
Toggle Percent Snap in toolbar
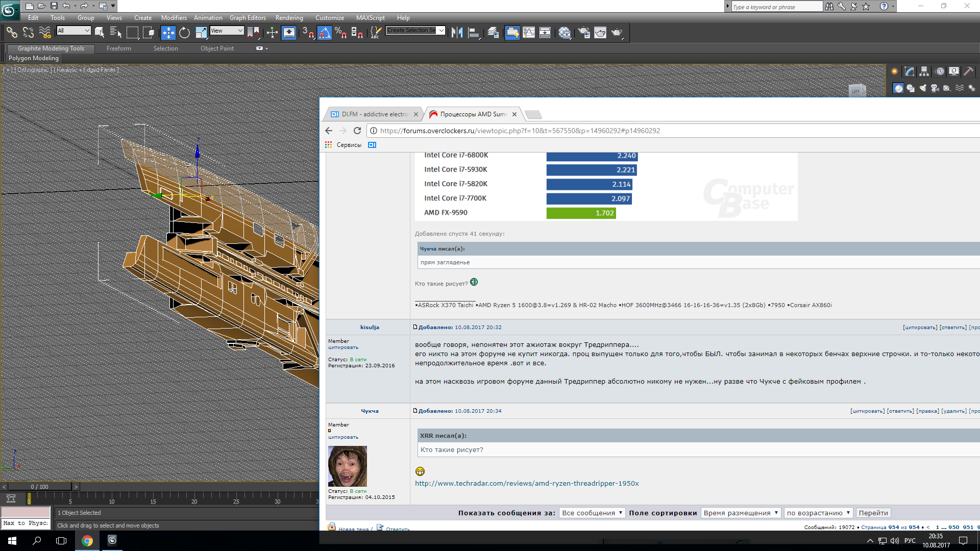(x=340, y=33)
